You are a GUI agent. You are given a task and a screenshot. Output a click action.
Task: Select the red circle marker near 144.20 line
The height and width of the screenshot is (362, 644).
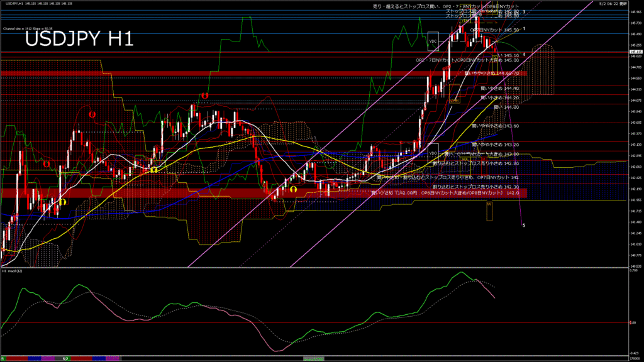pyautogui.click(x=205, y=95)
